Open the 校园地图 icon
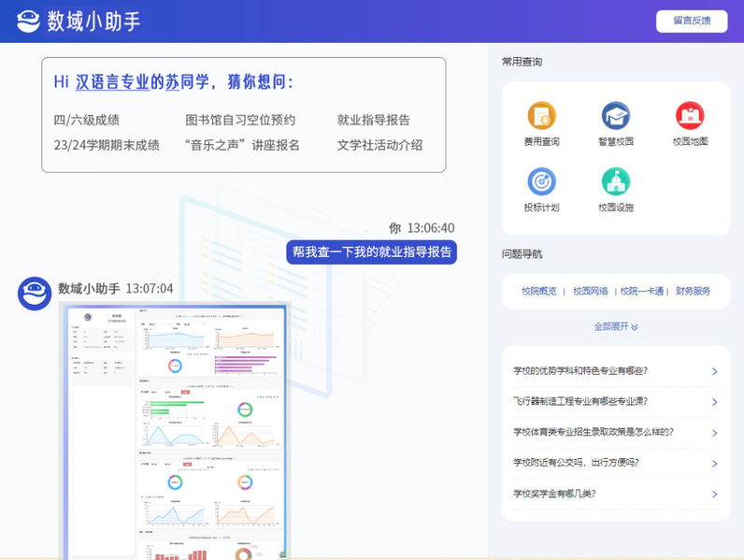This screenshot has width=744, height=560. point(690,117)
